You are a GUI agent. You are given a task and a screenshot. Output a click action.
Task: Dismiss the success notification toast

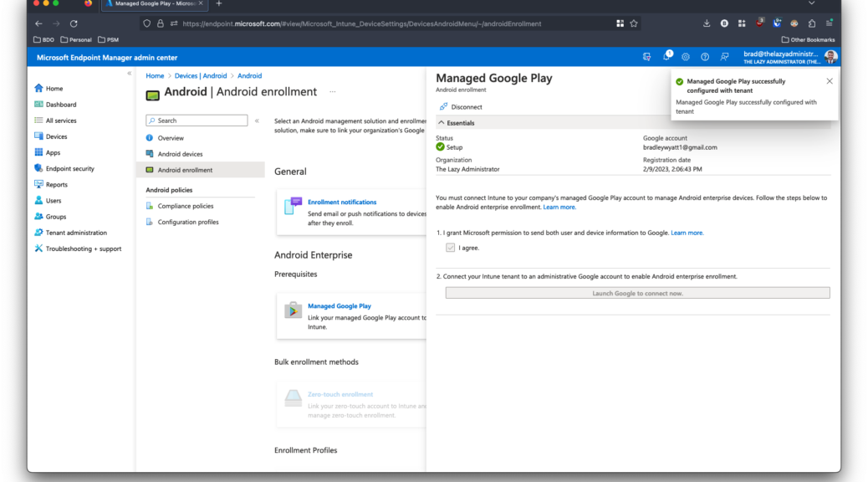(830, 81)
